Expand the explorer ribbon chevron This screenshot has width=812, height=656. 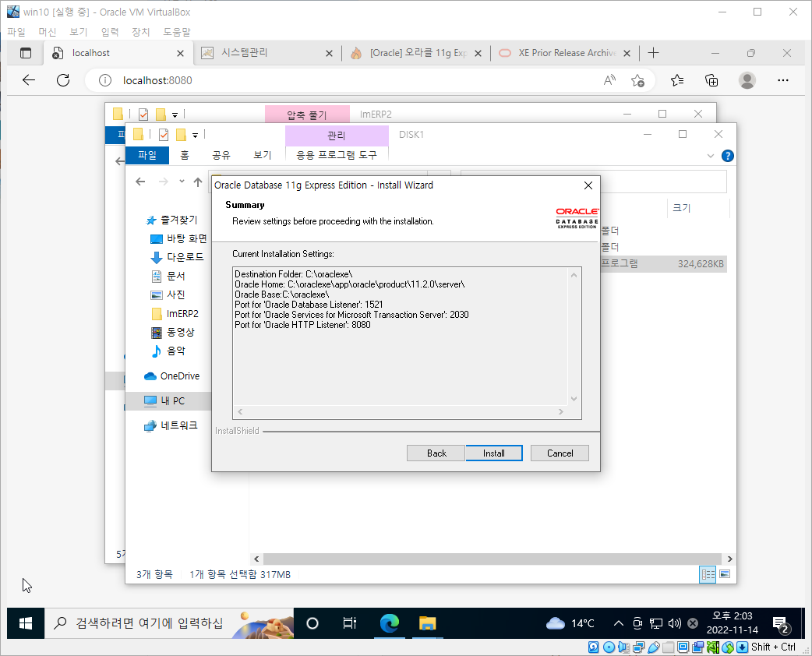pyautogui.click(x=711, y=156)
